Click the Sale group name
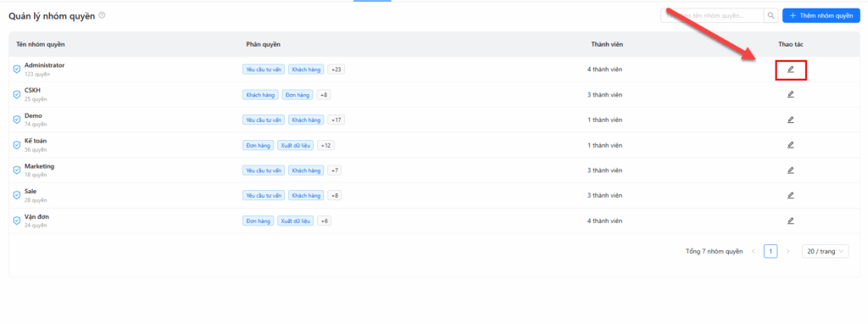 31,191
